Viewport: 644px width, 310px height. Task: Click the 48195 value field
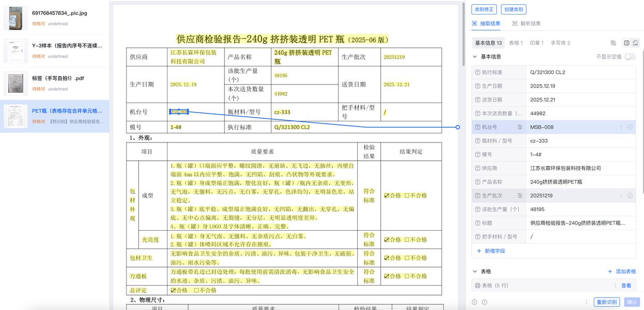581,209
